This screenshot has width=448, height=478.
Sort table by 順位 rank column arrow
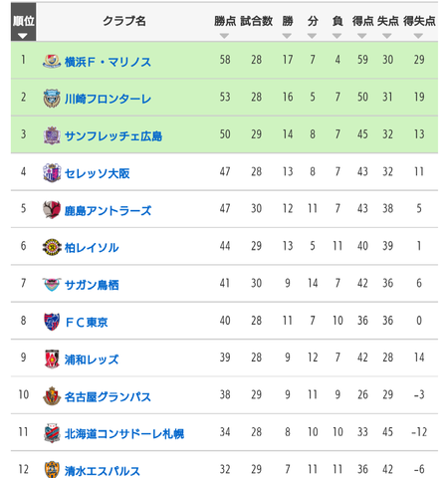(23, 36)
